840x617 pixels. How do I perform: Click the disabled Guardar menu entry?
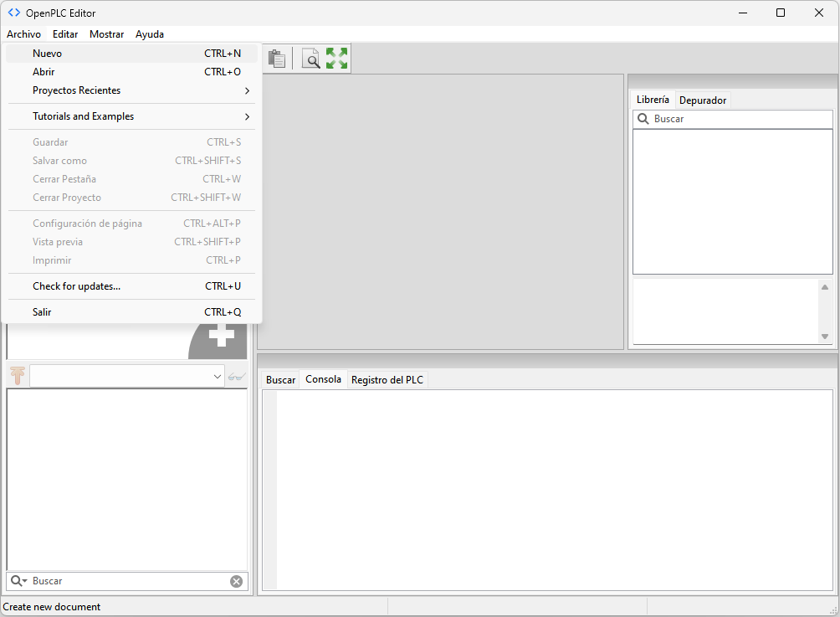tap(132, 142)
